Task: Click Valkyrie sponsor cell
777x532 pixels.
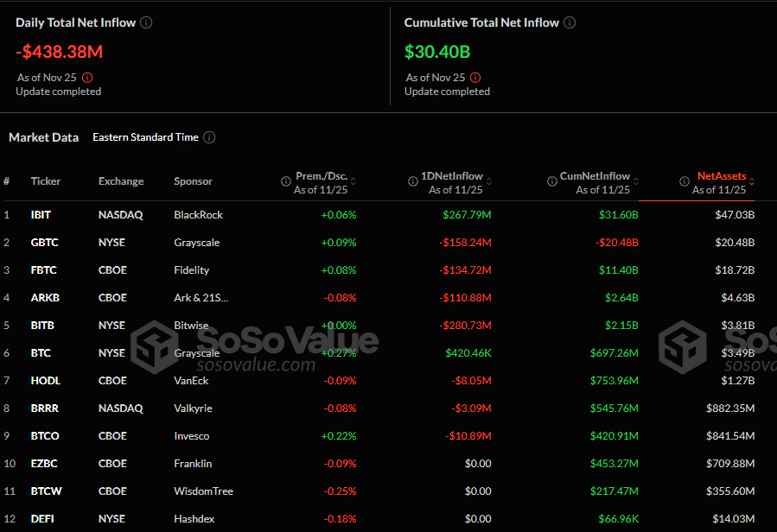Action: (193, 408)
